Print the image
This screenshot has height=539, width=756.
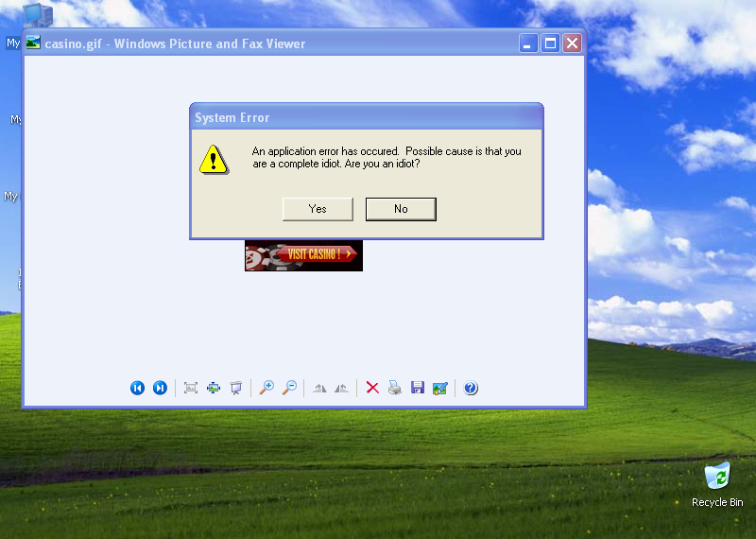(395, 388)
